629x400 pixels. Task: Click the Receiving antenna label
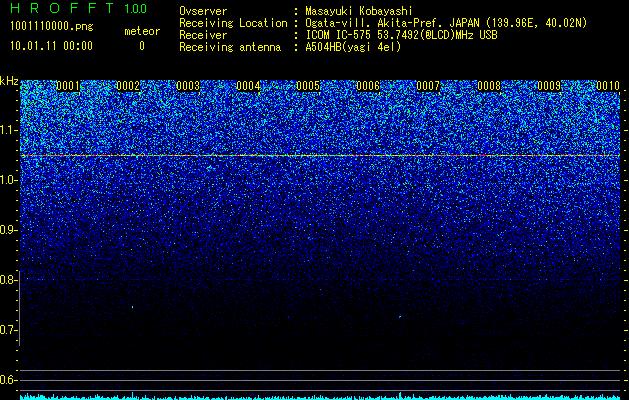[x=230, y=47]
